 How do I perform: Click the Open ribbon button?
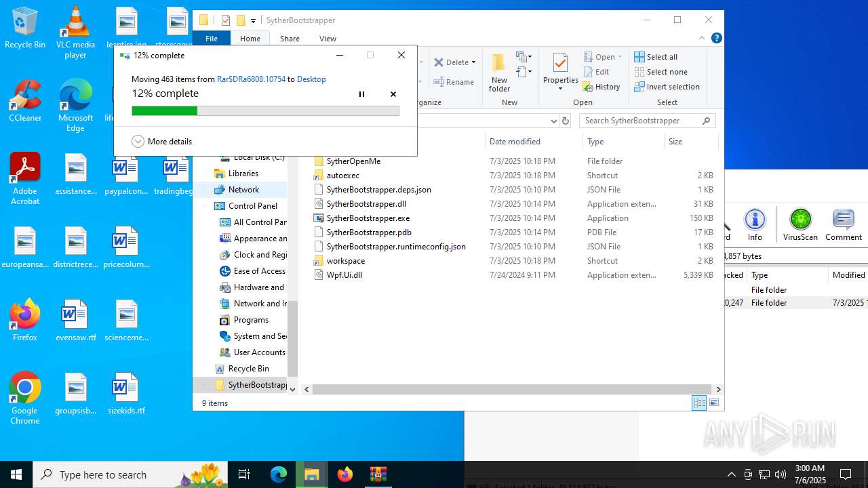click(x=600, y=57)
